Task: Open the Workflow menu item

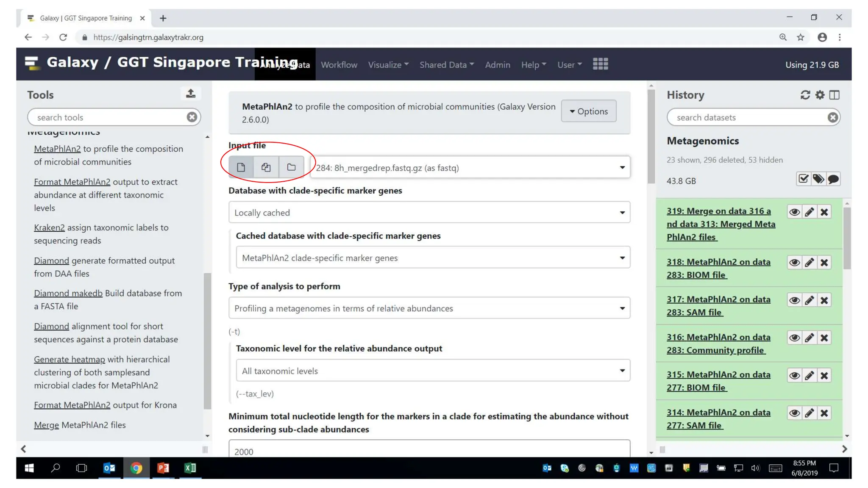Action: pos(339,65)
